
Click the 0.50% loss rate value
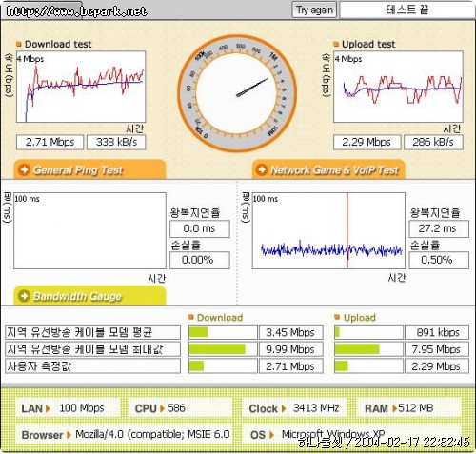tap(439, 260)
